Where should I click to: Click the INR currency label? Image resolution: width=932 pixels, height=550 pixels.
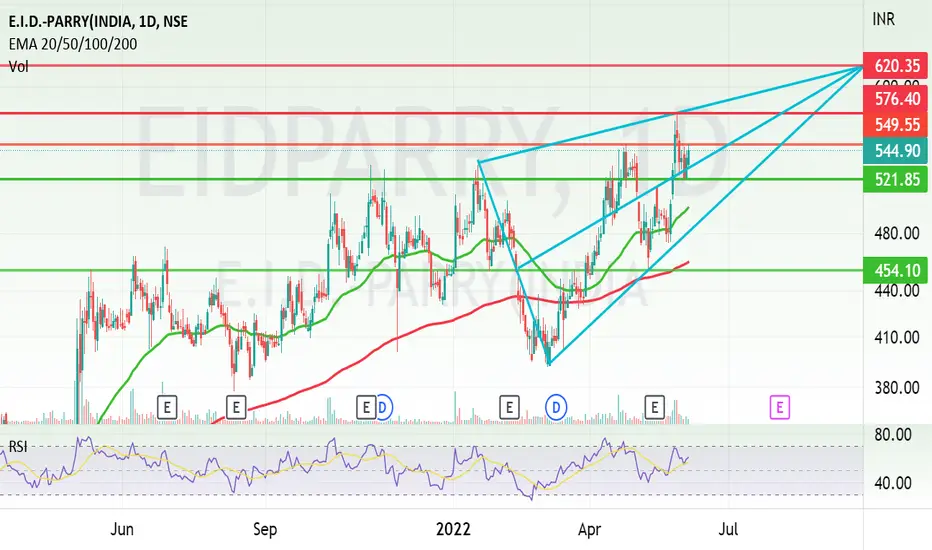[883, 19]
